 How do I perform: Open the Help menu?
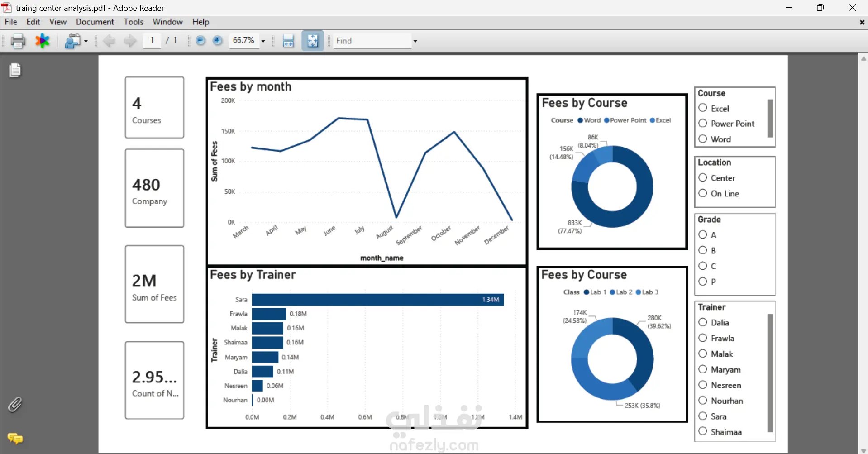click(200, 22)
